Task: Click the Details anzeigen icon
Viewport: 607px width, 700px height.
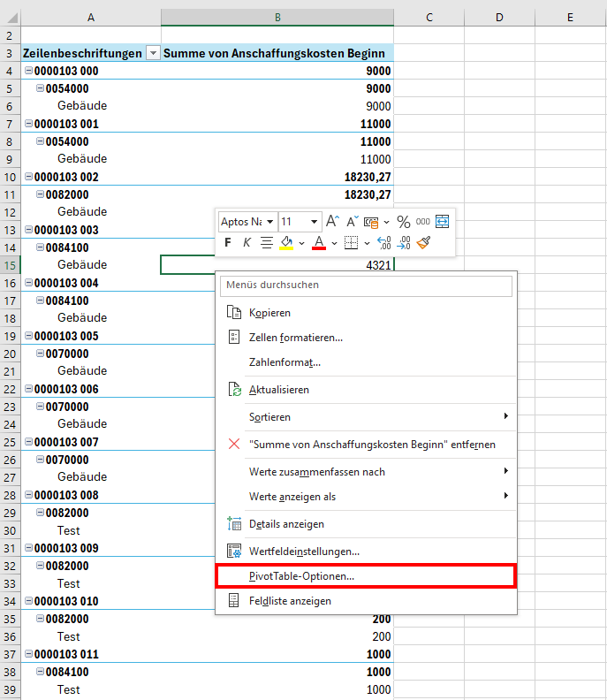Action: coord(234,523)
